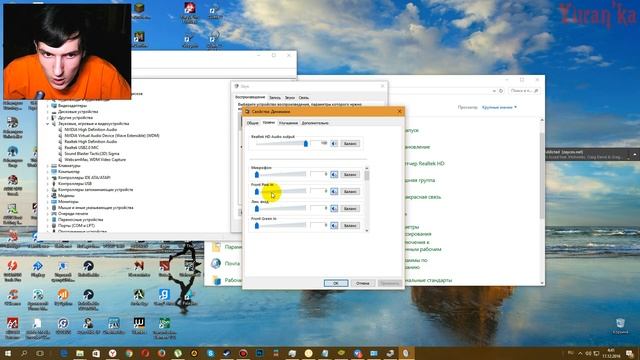Click the Front Green In slider handle
The image size is (640, 360).
(257, 225)
